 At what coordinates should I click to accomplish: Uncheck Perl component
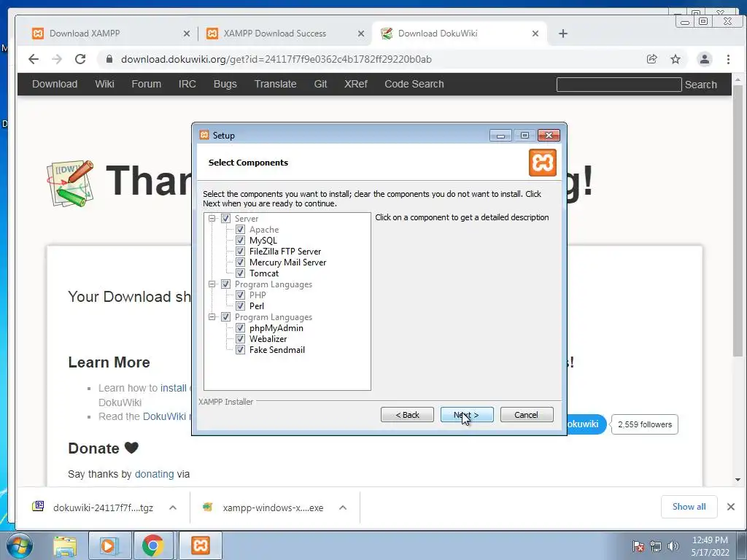pos(240,306)
